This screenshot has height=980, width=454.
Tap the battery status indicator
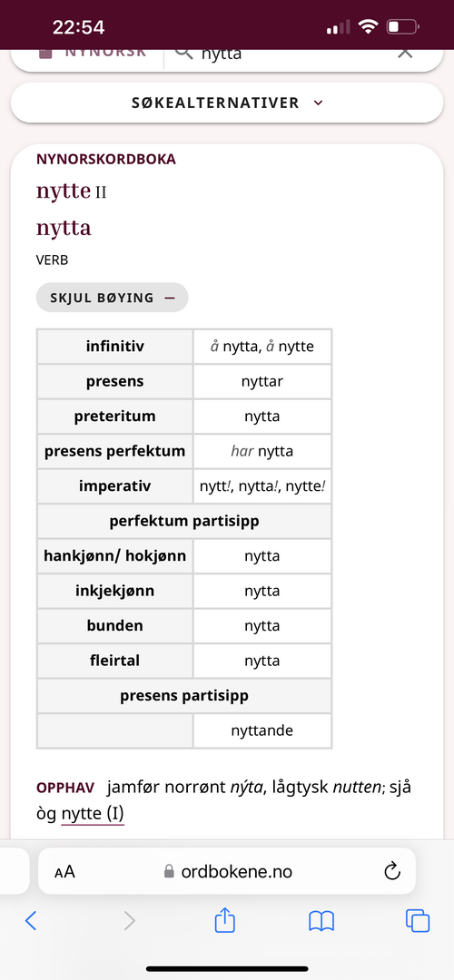(x=403, y=27)
